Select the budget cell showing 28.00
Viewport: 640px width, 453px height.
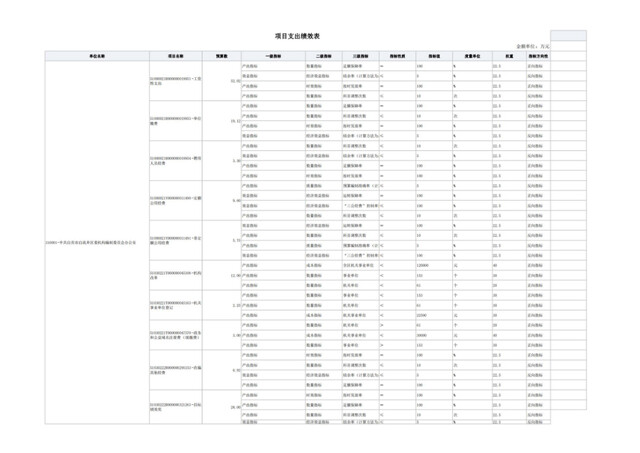[x=234, y=406]
